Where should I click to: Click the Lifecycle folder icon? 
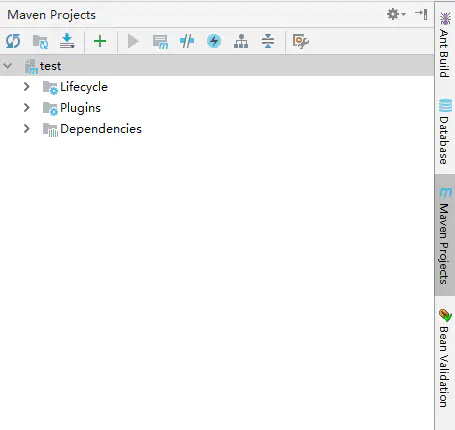pyautogui.click(x=50, y=88)
